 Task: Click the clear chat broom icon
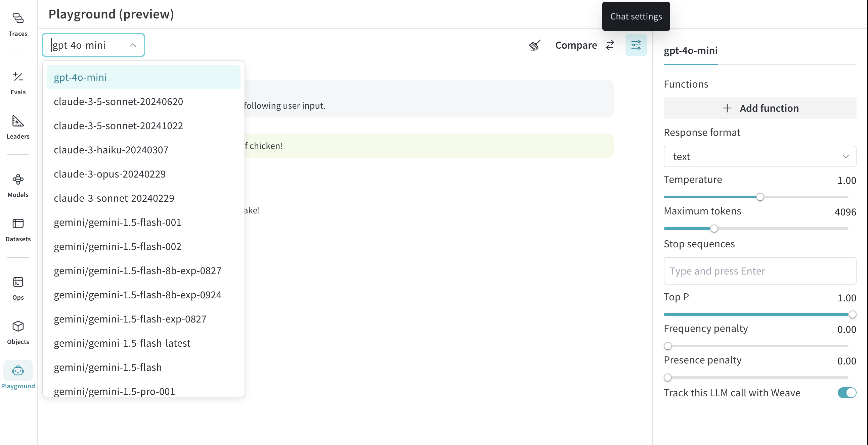535,45
